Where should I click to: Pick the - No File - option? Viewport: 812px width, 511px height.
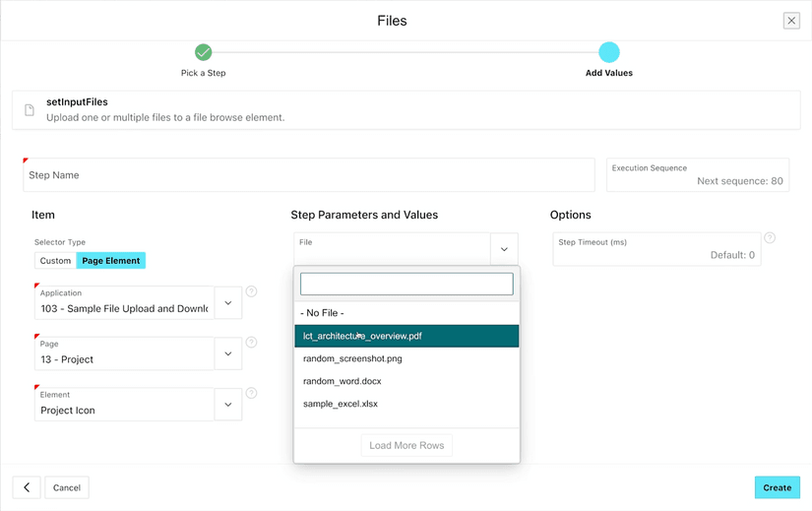pyautogui.click(x=323, y=313)
